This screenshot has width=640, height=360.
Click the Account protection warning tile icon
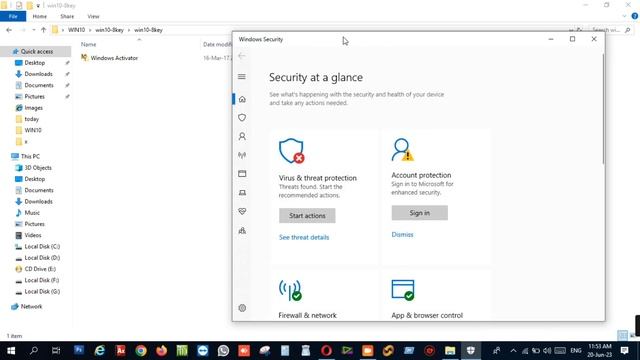click(x=402, y=149)
